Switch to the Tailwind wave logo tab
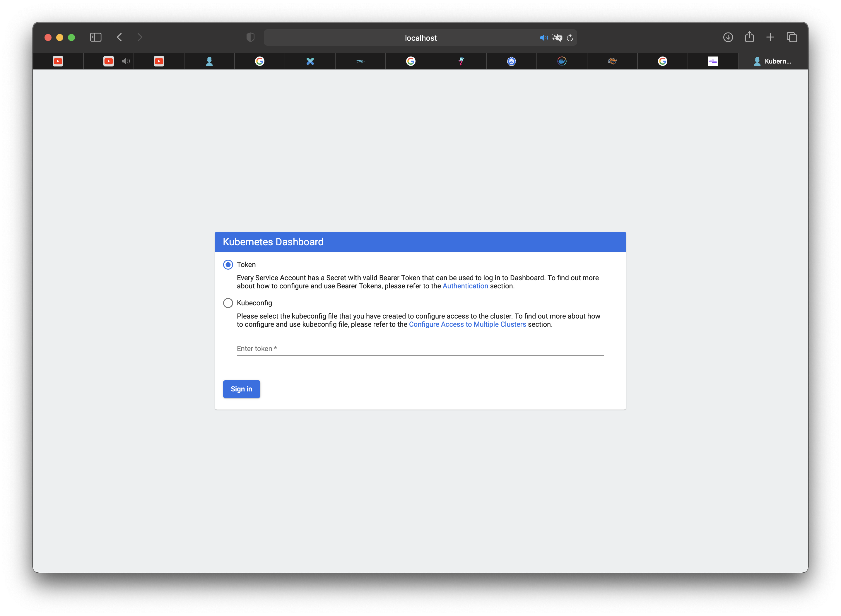Viewport: 841px width, 616px height. coord(360,61)
